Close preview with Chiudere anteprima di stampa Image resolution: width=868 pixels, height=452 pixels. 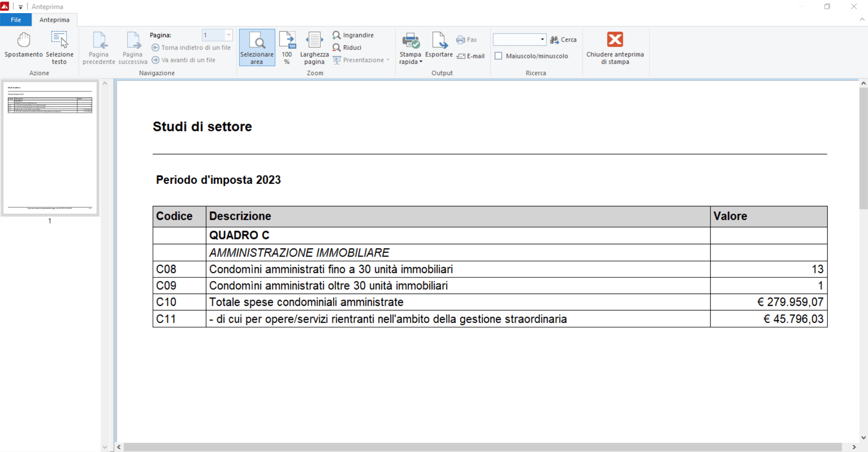[615, 48]
